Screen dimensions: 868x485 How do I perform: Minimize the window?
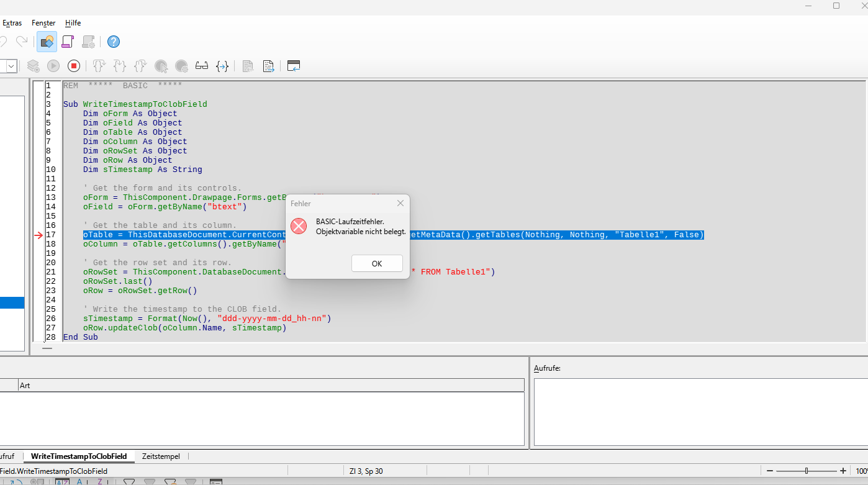[x=808, y=6]
